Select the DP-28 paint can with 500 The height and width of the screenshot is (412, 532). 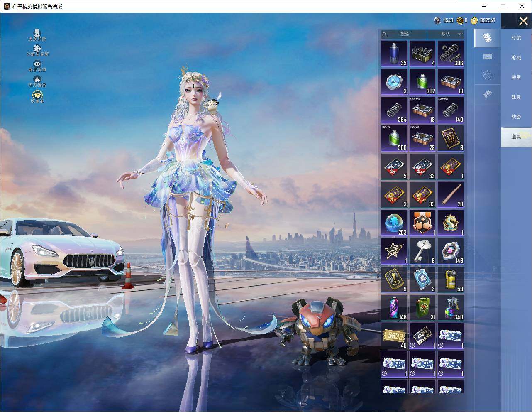click(x=394, y=138)
